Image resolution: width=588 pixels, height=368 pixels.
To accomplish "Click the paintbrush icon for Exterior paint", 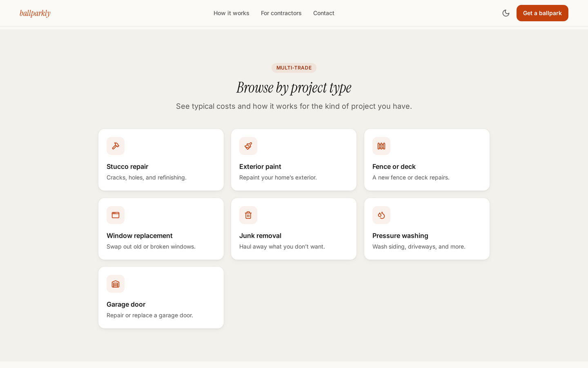I will [248, 146].
